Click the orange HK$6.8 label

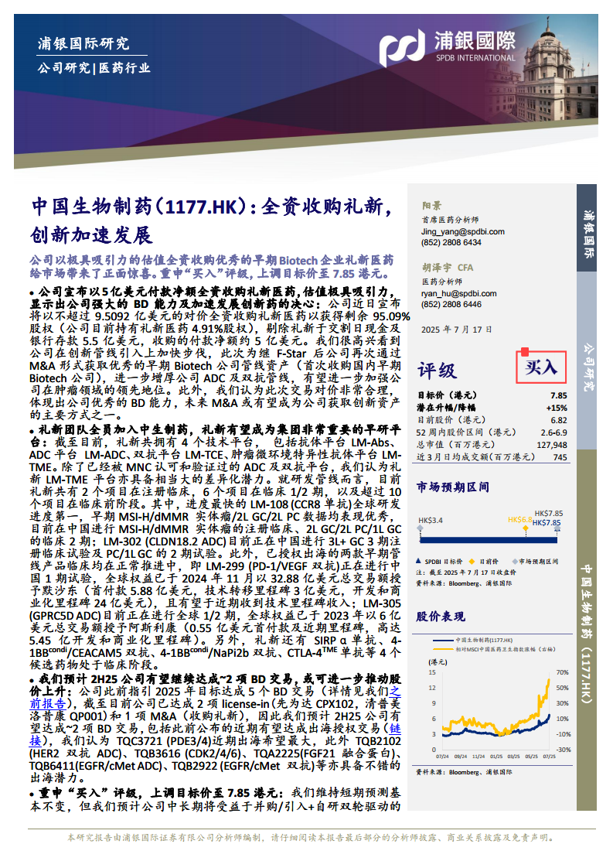(x=519, y=520)
